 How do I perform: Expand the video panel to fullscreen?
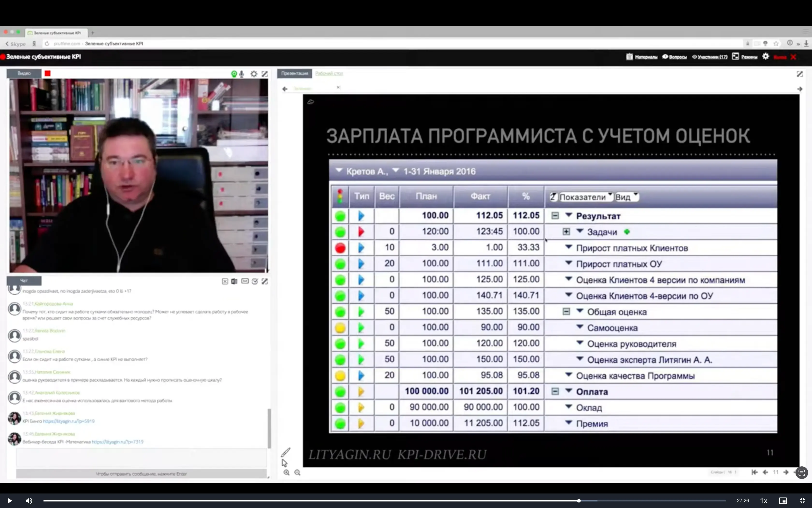265,74
